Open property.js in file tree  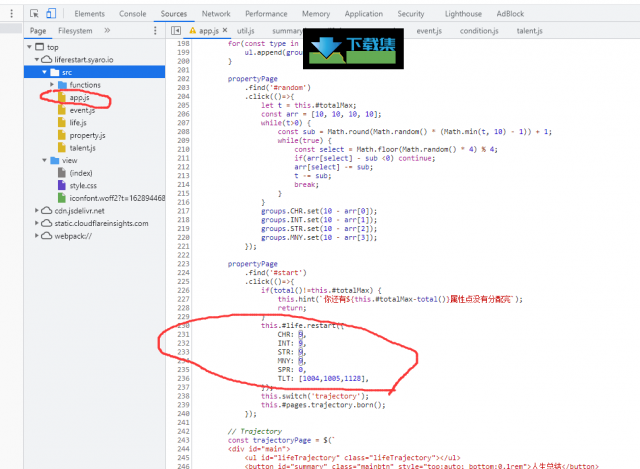[87, 135]
